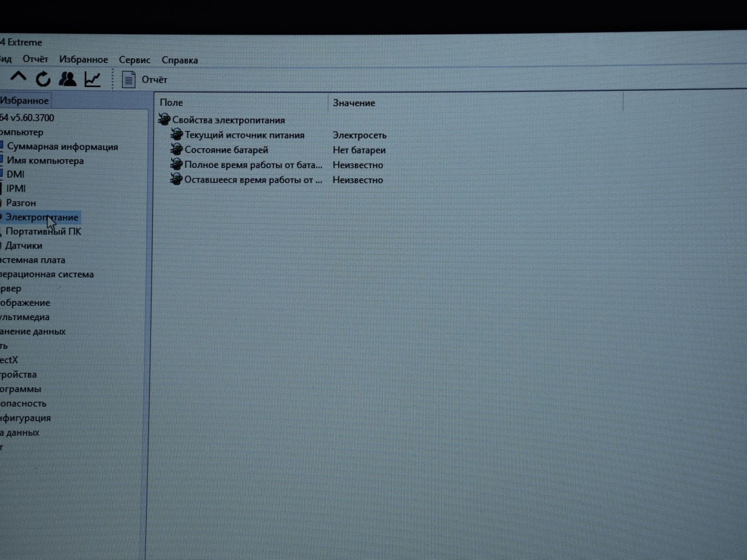
Task: Switch to the Избранное sidebar tab
Action: click(x=25, y=100)
